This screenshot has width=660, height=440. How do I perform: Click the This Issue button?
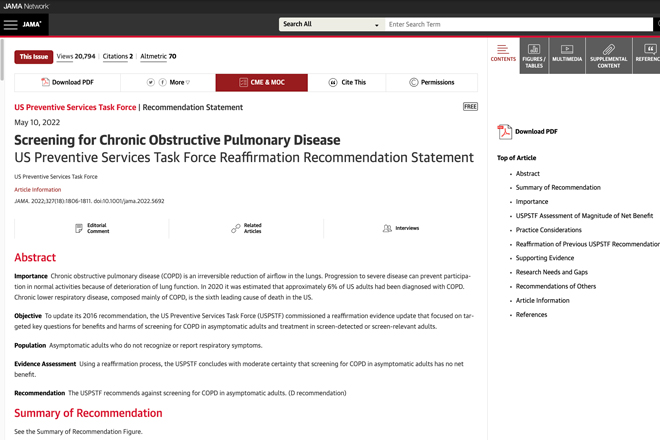pyautogui.click(x=34, y=56)
